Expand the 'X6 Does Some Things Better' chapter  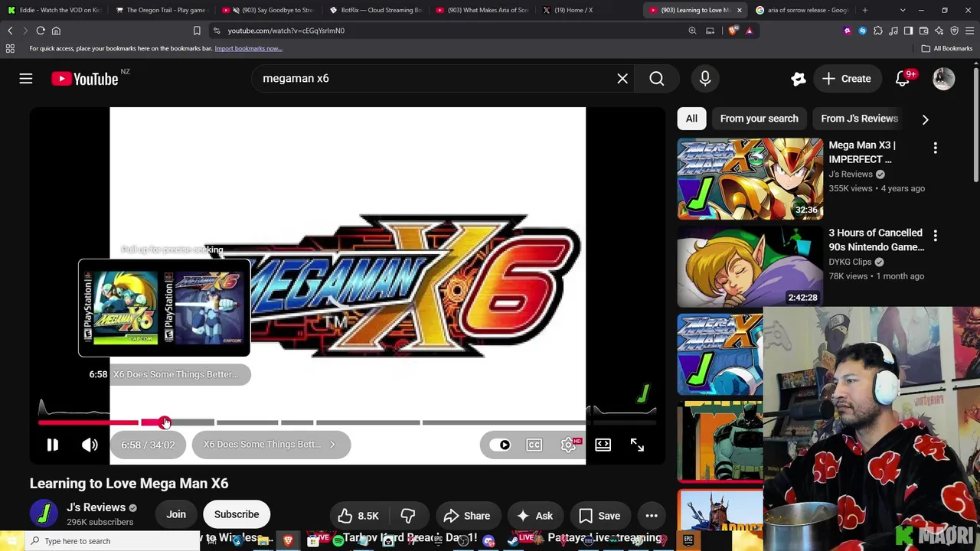[271, 445]
